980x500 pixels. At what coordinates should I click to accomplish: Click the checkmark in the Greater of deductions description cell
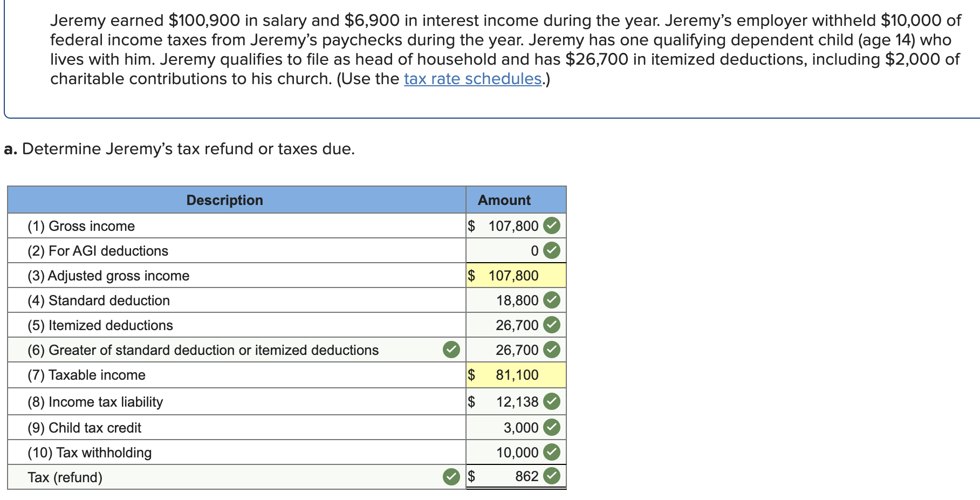pos(451,350)
